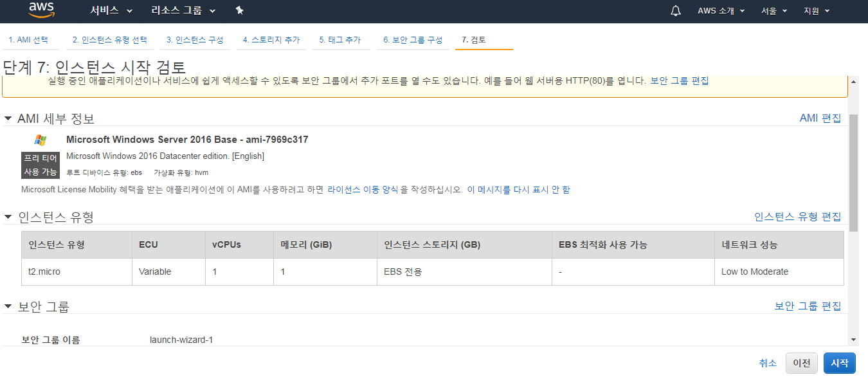Open the notifications bell
Image resolution: width=868 pixels, height=377 pixels.
(676, 11)
